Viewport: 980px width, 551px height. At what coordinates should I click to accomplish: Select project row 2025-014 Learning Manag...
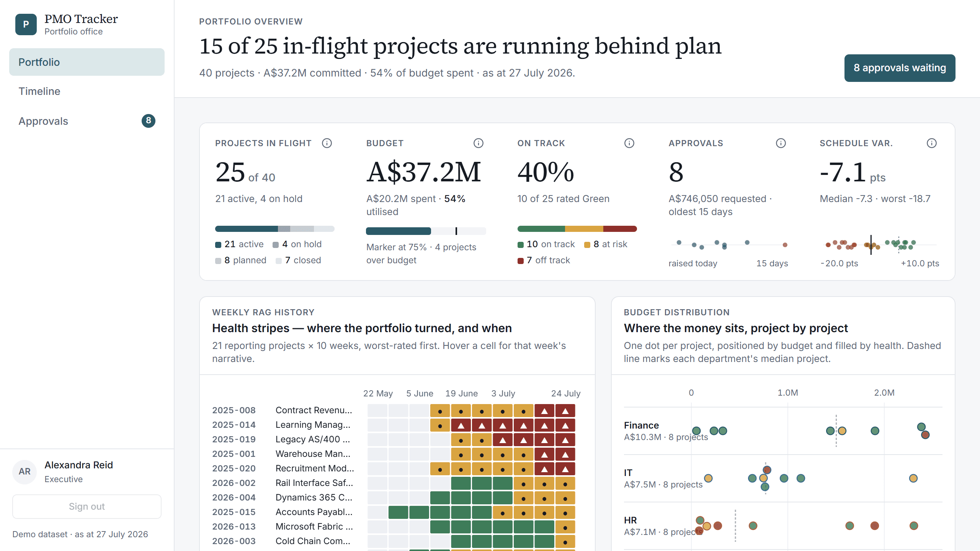click(394, 425)
